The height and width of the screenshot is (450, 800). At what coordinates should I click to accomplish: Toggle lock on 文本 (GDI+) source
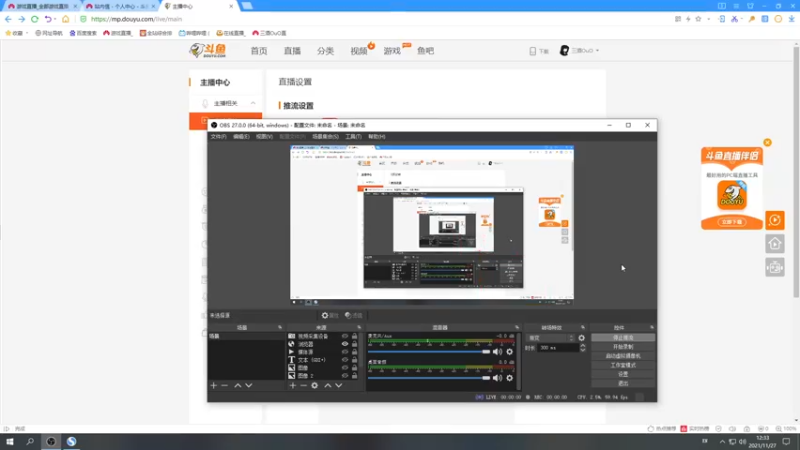point(355,360)
